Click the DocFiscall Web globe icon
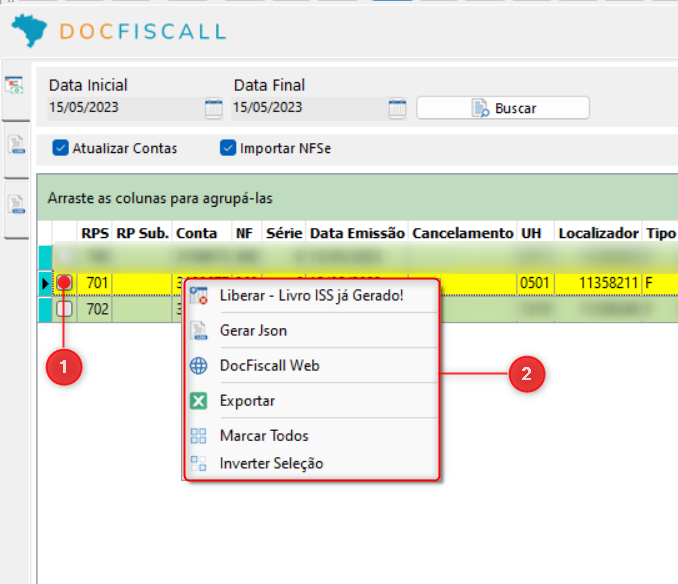 199,366
